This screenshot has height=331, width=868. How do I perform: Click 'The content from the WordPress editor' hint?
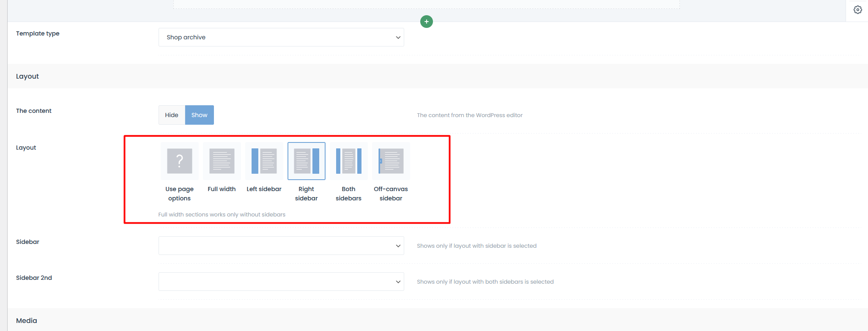coord(470,115)
